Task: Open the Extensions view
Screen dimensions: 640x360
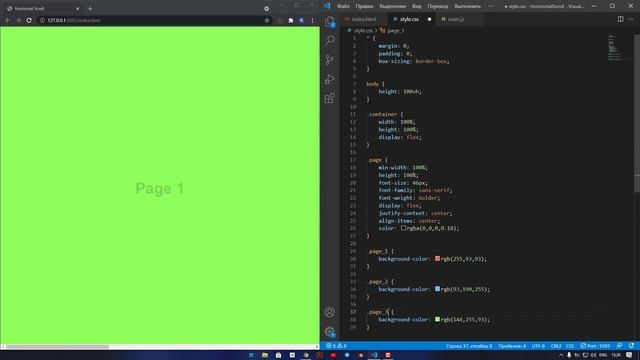Action: tap(330, 98)
